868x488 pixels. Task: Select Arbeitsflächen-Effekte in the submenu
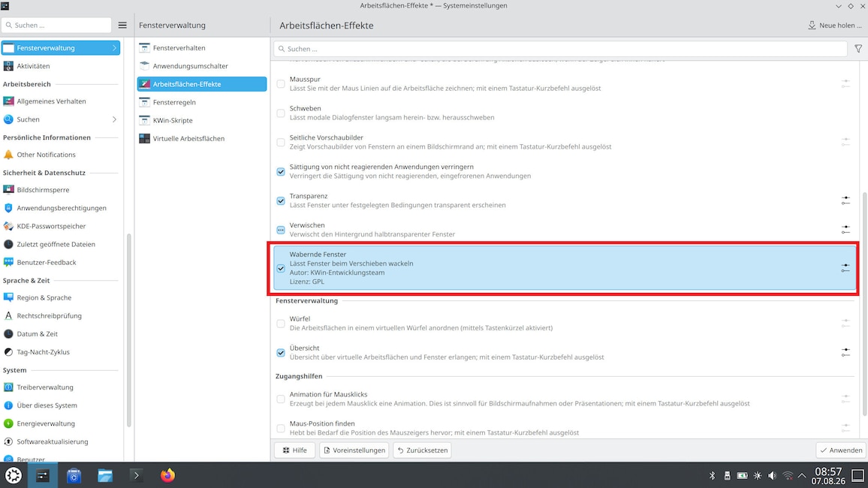click(x=202, y=84)
